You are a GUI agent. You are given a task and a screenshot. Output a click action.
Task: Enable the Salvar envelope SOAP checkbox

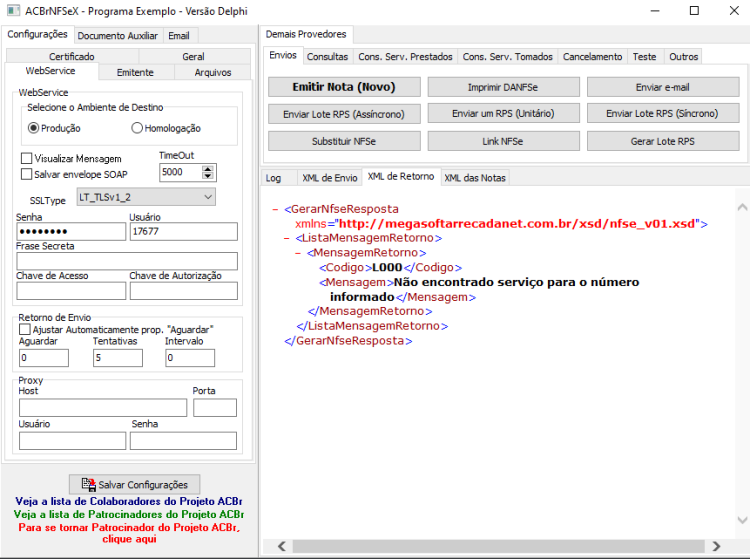(x=27, y=174)
